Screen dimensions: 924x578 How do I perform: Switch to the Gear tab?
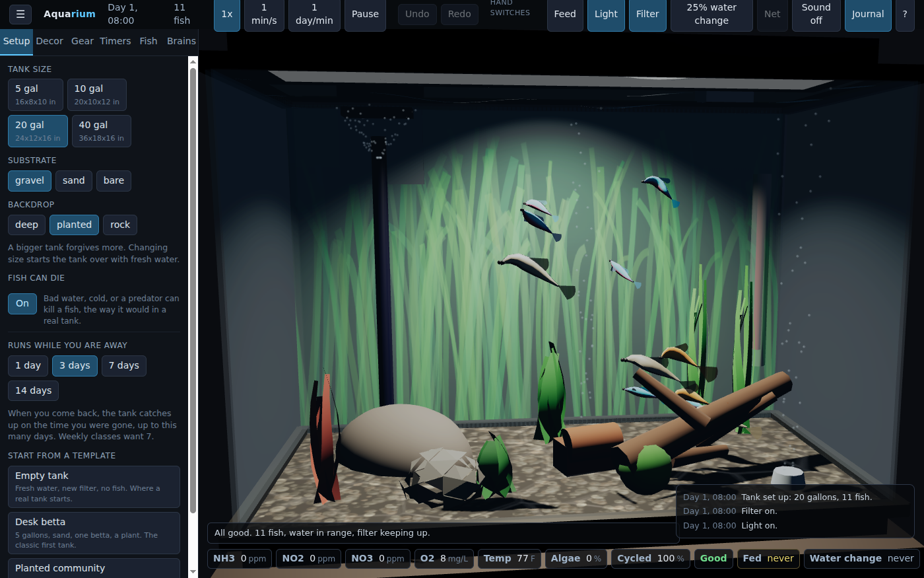pos(82,41)
